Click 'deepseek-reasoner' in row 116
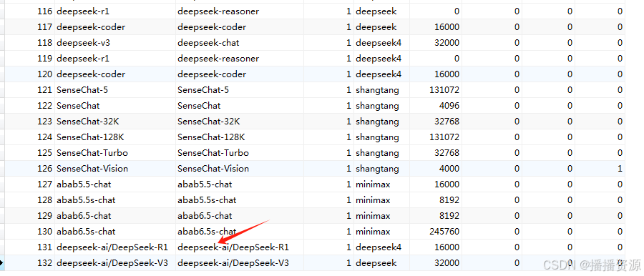Image resolution: width=644 pixels, height=276 pixels. (x=218, y=11)
